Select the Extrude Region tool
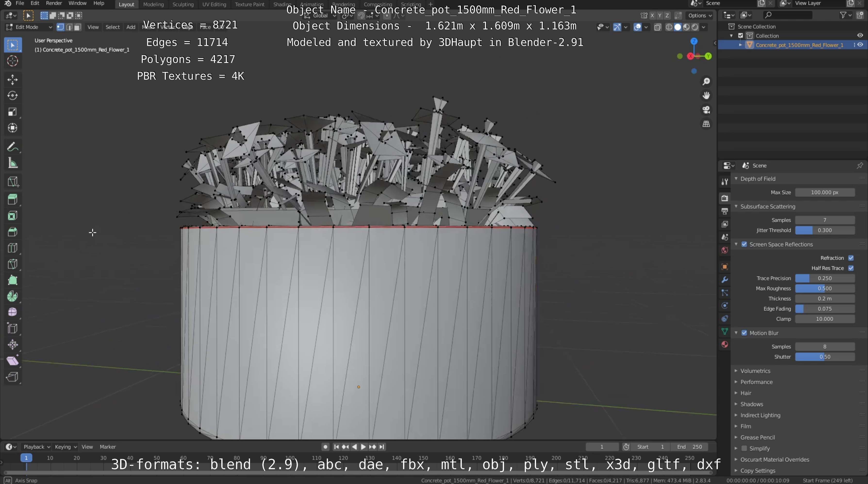868x484 pixels. (x=13, y=199)
